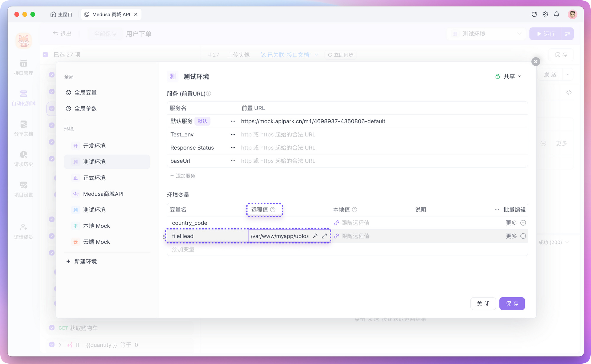
Task: Open 项目设置 in the sidebar
Action: click(23, 189)
